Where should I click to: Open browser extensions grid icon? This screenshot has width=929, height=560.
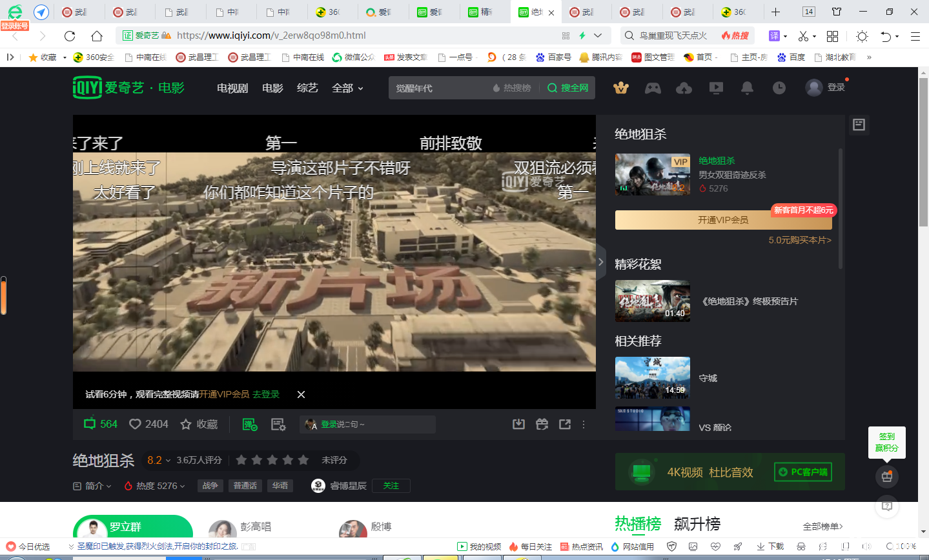(x=832, y=36)
